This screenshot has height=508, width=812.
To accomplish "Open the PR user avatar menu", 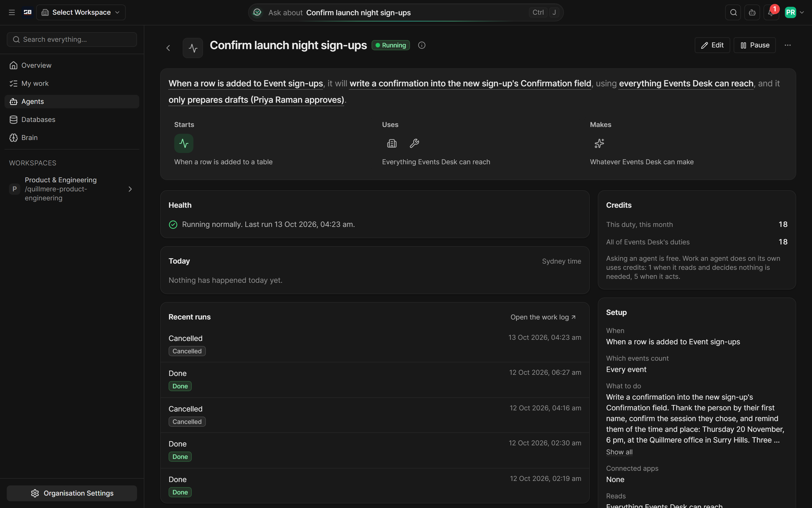I will coord(795,12).
